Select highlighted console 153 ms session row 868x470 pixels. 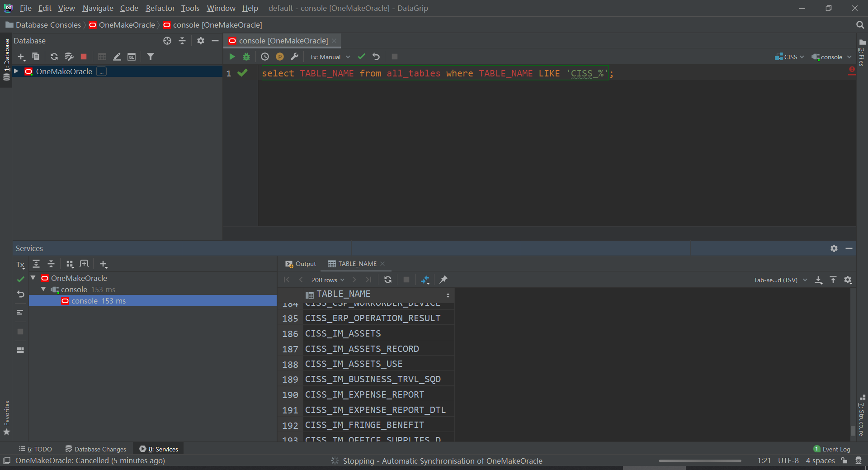[153, 301]
